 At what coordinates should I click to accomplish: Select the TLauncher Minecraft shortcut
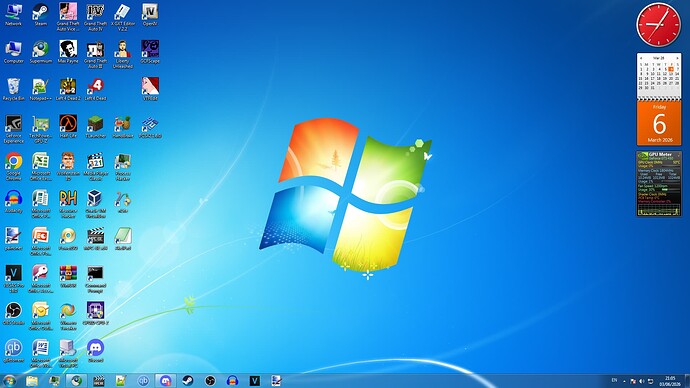95,127
